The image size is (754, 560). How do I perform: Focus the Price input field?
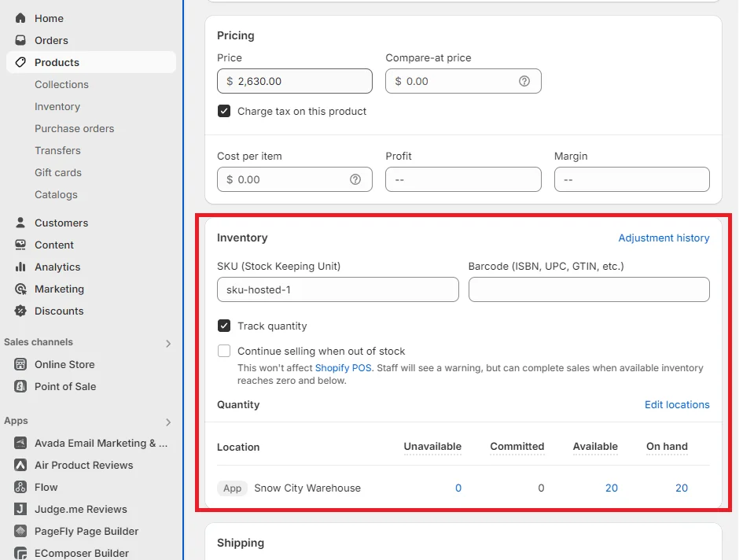[295, 81]
